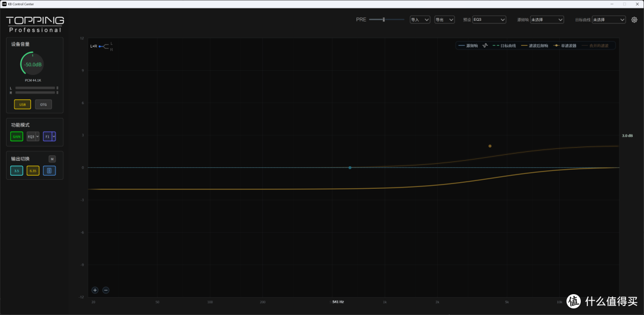
Task: Open the 导入 import dropdown
Action: [x=420, y=20]
